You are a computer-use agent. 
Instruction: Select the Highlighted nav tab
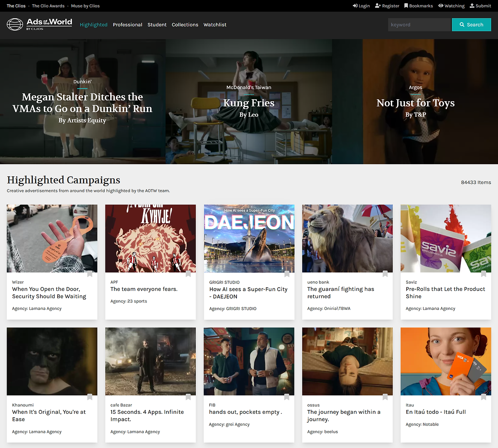click(93, 25)
